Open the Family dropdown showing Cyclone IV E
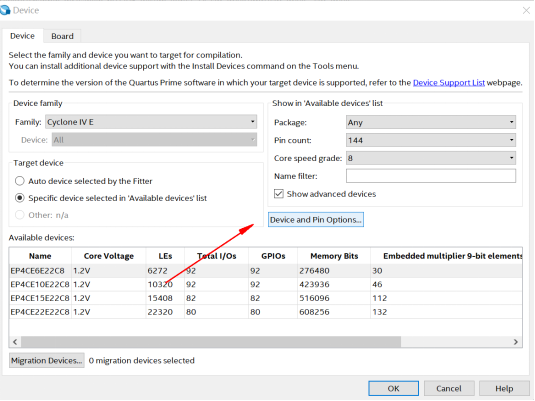This screenshot has width=535, height=401. click(x=151, y=122)
